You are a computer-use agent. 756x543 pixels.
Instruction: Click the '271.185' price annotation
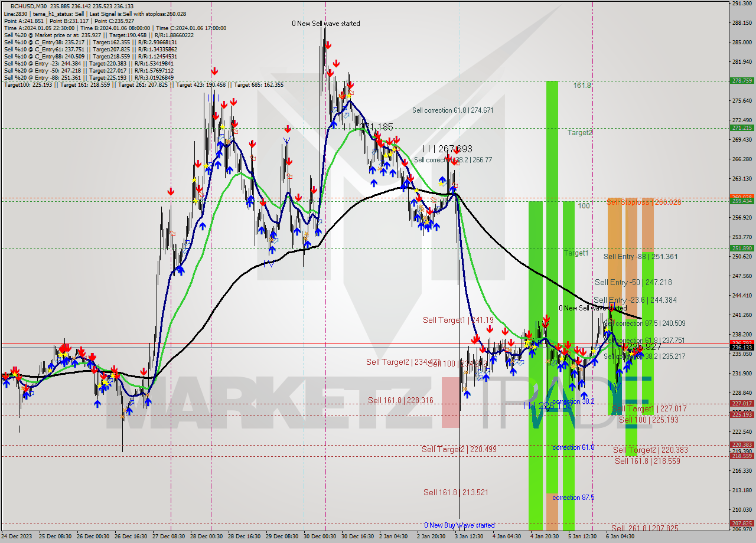pos(376,127)
